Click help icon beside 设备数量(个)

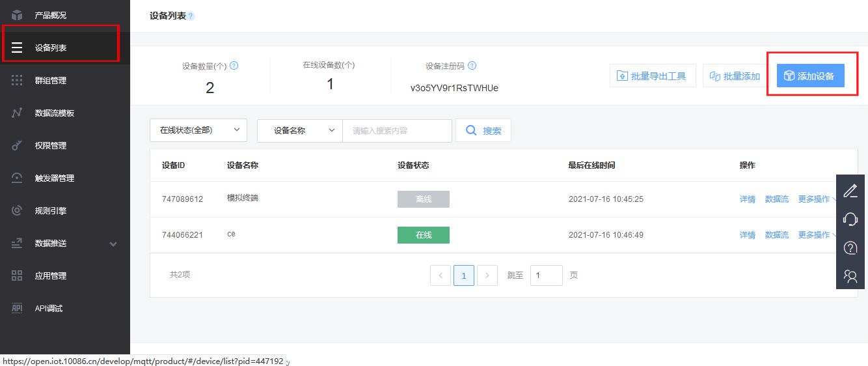(x=234, y=66)
